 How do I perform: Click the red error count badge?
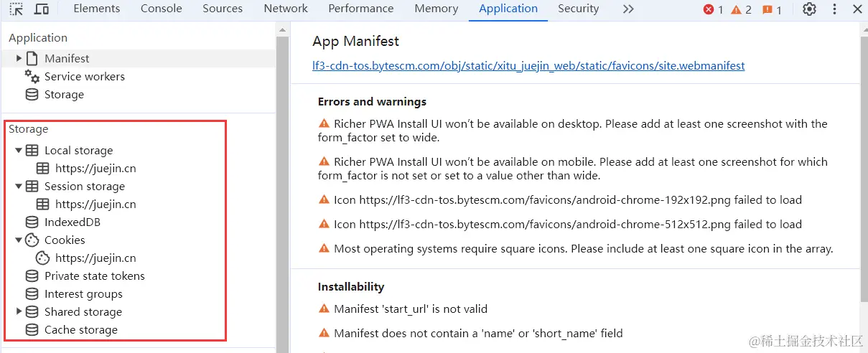pyautogui.click(x=713, y=9)
